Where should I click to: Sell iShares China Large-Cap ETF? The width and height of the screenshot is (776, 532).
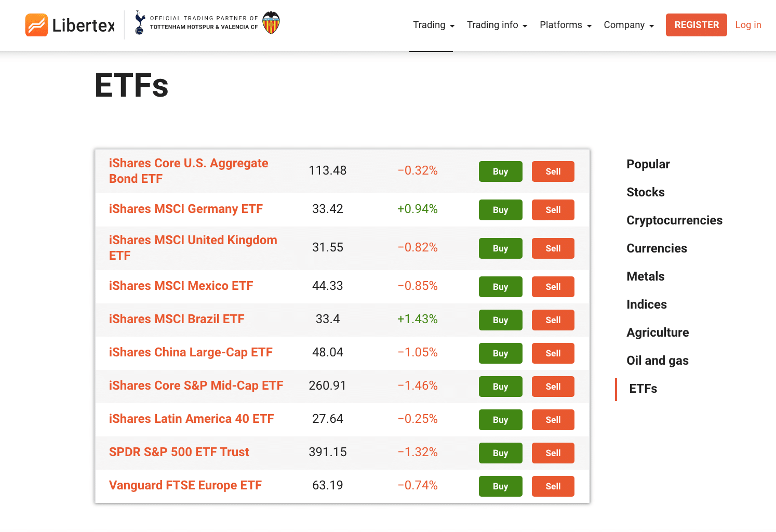coord(553,353)
